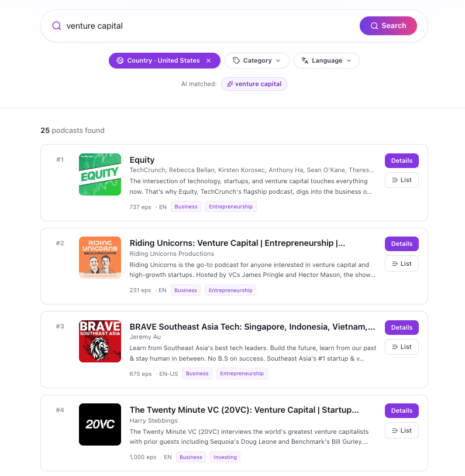
Task: Open the Riding Unicorns cover artwork
Action: tap(100, 258)
